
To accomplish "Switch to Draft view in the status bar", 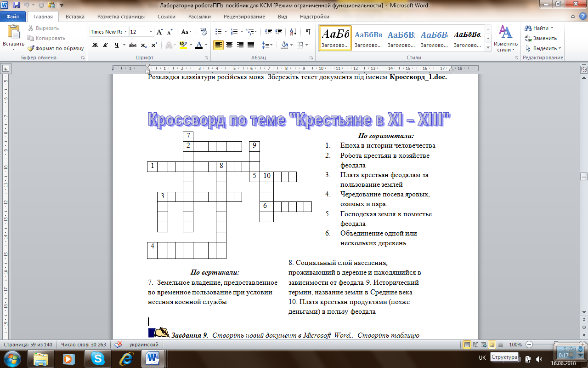I will pyautogui.click(x=500, y=344).
